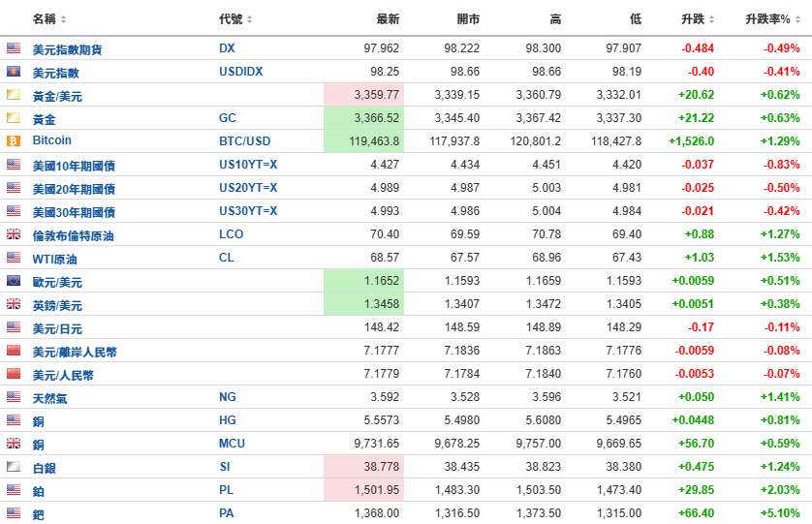812x524 pixels.
Task: Open the 白銀 link
Action: [44, 469]
